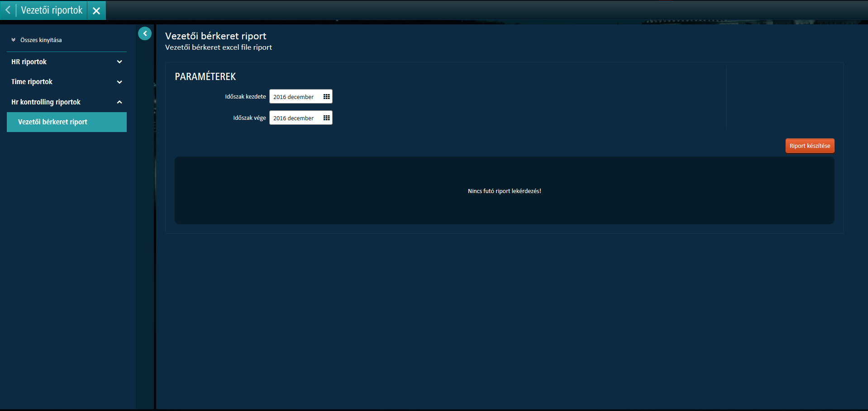The width and height of the screenshot is (868, 411).
Task: Click the Összes kinyitása text link
Action: 41,40
